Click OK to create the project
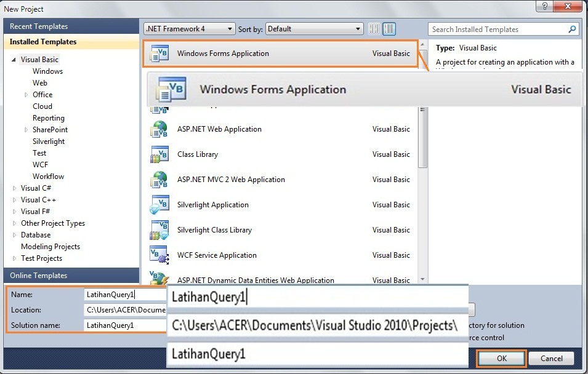This screenshot has width=588, height=374. coord(502,358)
